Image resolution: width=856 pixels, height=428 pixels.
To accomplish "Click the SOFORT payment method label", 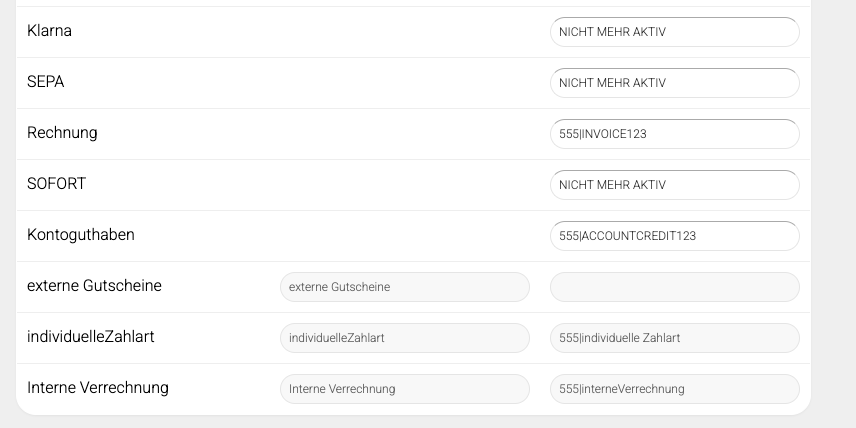I will tap(56, 184).
